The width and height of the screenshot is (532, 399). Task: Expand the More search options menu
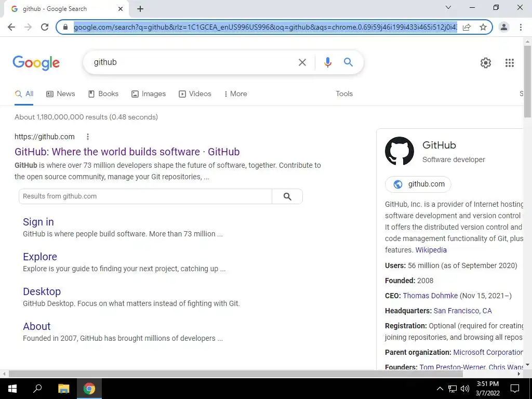click(x=235, y=94)
